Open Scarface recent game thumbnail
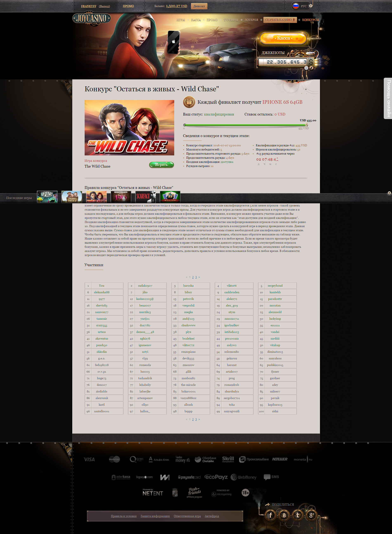 click(146, 197)
